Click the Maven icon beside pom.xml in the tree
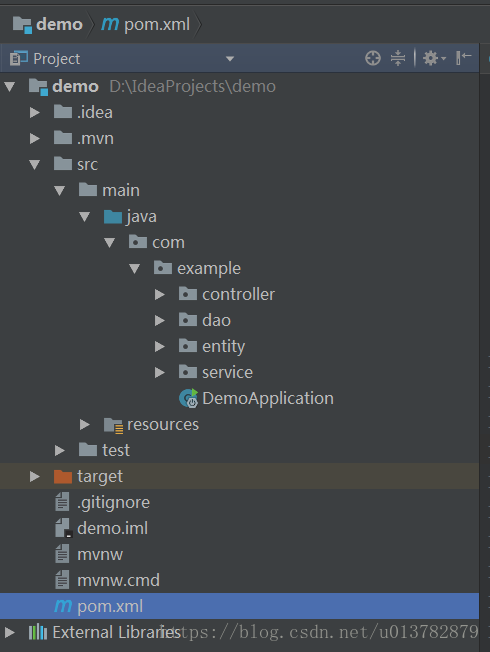Viewport: 490px width, 652px height. click(63, 606)
